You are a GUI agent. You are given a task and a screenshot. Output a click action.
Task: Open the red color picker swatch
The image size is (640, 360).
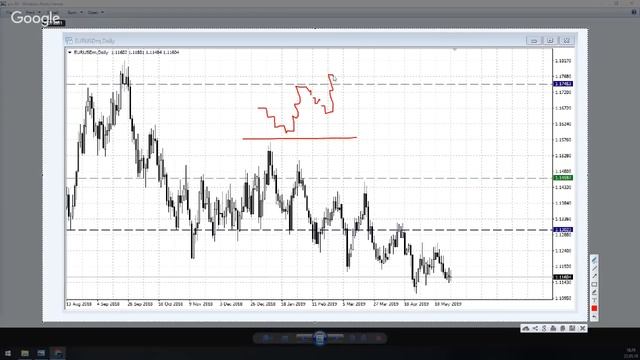[594, 308]
